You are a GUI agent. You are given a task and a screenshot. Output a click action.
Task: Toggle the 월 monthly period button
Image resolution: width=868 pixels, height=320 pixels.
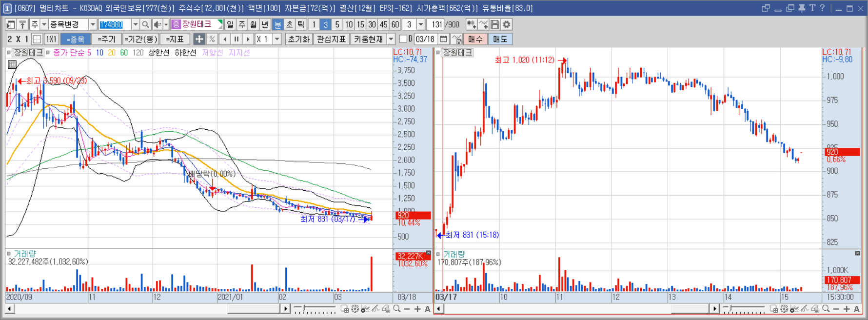point(254,24)
